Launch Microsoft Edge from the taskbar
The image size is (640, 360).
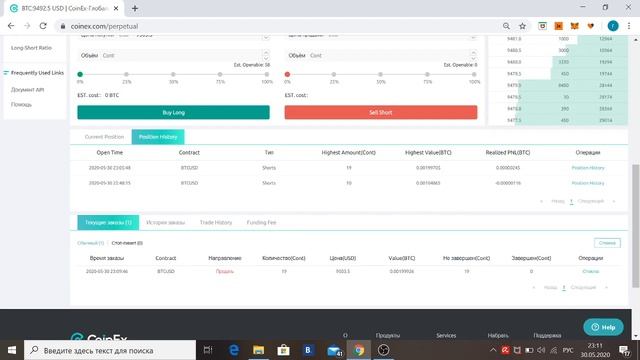233,350
